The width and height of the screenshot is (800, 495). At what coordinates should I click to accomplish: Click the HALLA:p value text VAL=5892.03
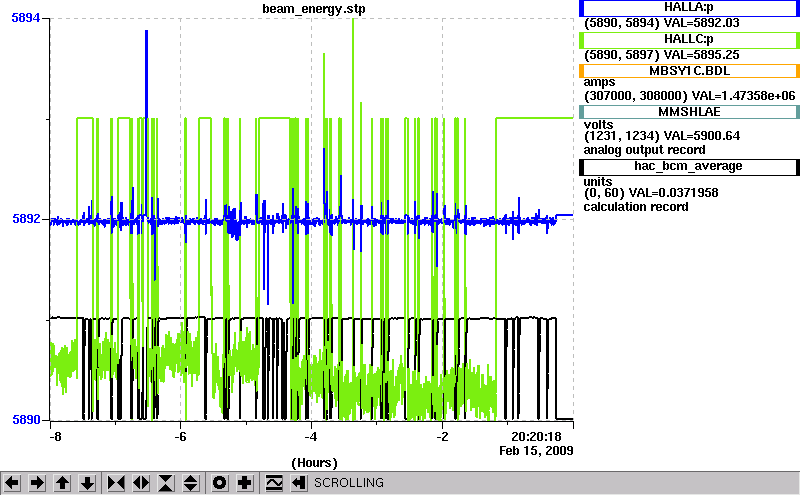pyautogui.click(x=702, y=23)
